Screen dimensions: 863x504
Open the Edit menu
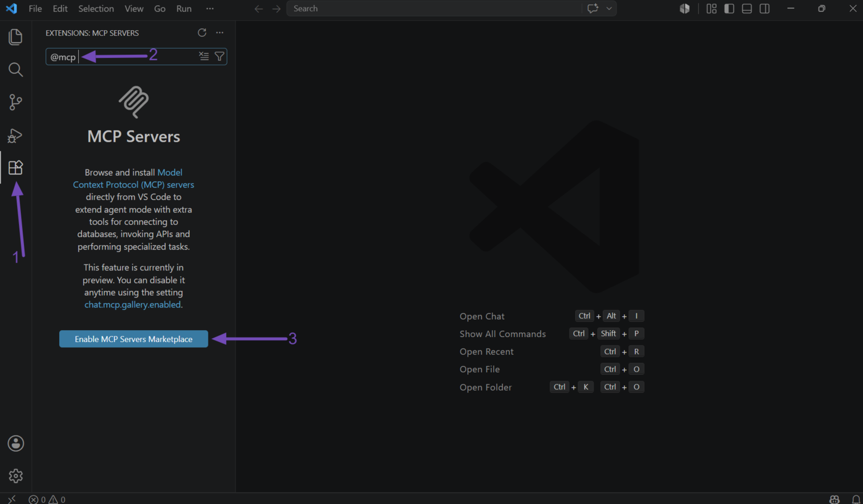point(60,9)
